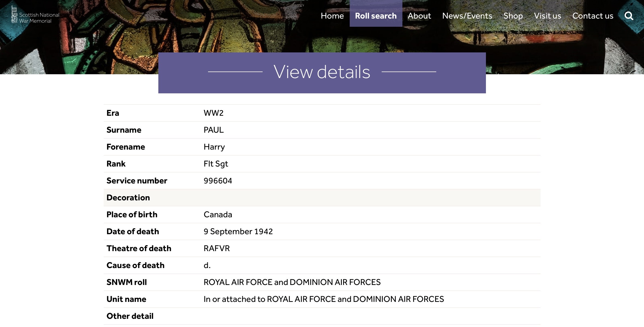Navigate to Visit us page
644x327 pixels.
click(547, 16)
